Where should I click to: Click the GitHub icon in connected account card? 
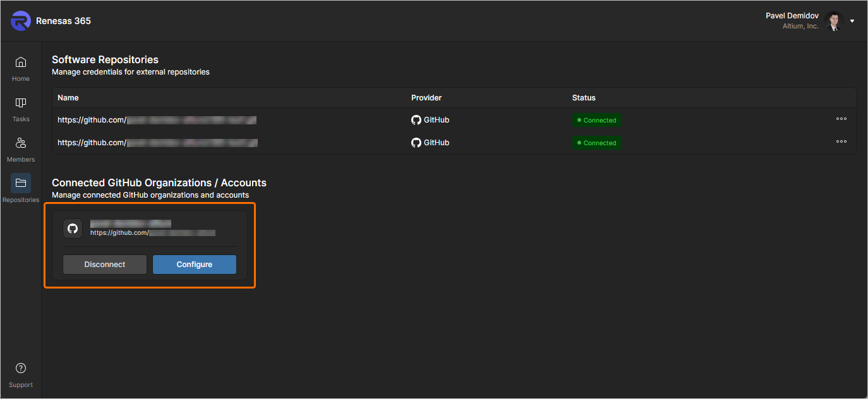point(73,229)
